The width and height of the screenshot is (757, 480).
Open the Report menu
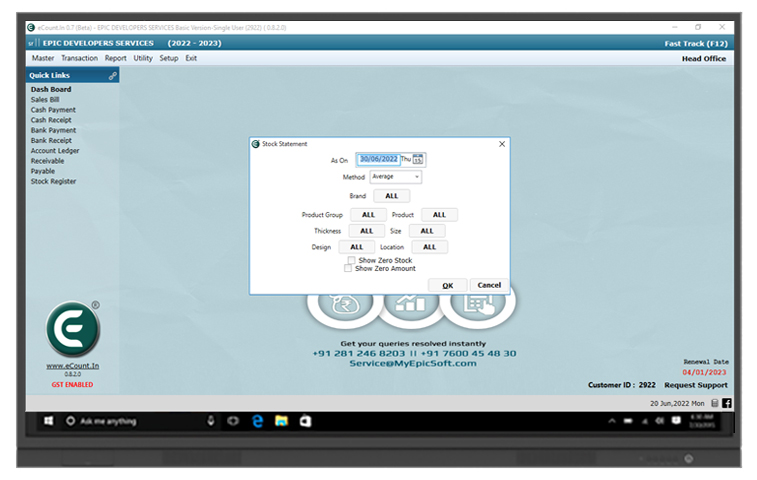pyautogui.click(x=115, y=58)
